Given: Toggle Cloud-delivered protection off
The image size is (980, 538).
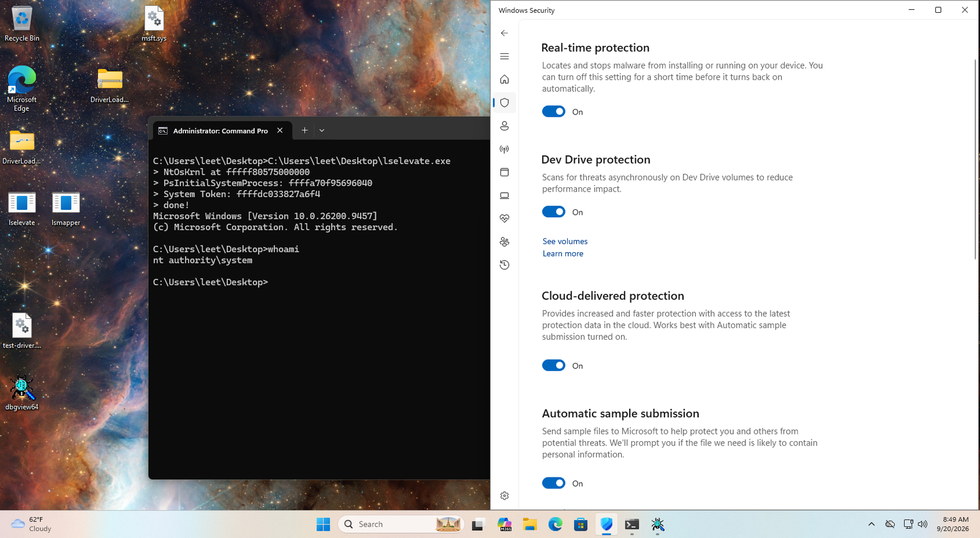Looking at the screenshot, I should (x=554, y=365).
